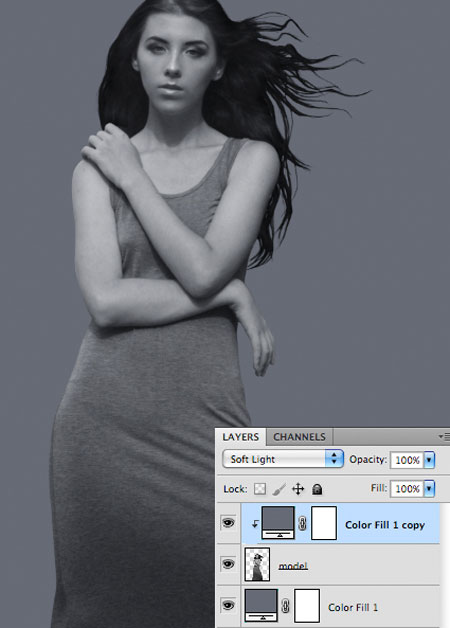Hide the model layer
450x628 pixels.
(228, 564)
